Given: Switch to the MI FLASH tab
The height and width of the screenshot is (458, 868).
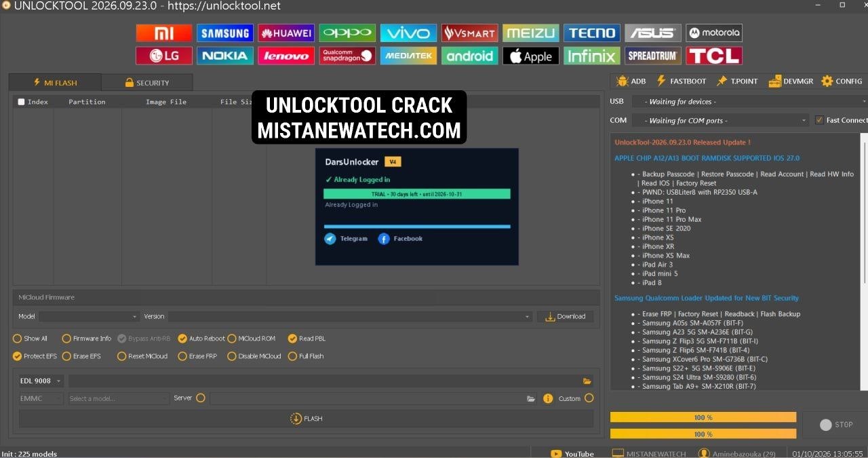Looking at the screenshot, I should click(55, 83).
